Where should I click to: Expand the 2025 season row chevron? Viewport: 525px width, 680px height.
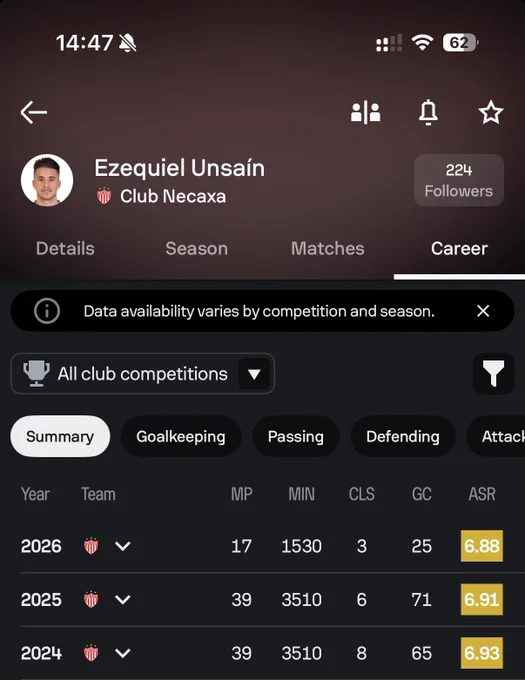(x=123, y=600)
